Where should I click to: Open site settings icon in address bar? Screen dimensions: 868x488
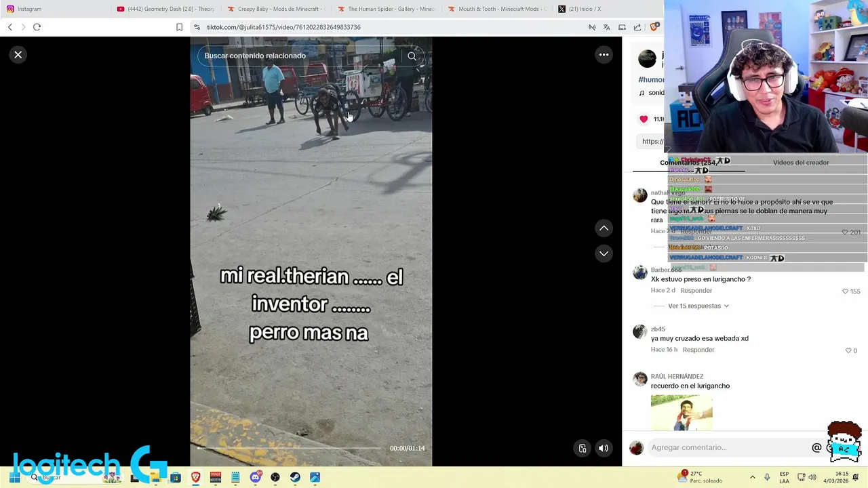[x=197, y=27]
